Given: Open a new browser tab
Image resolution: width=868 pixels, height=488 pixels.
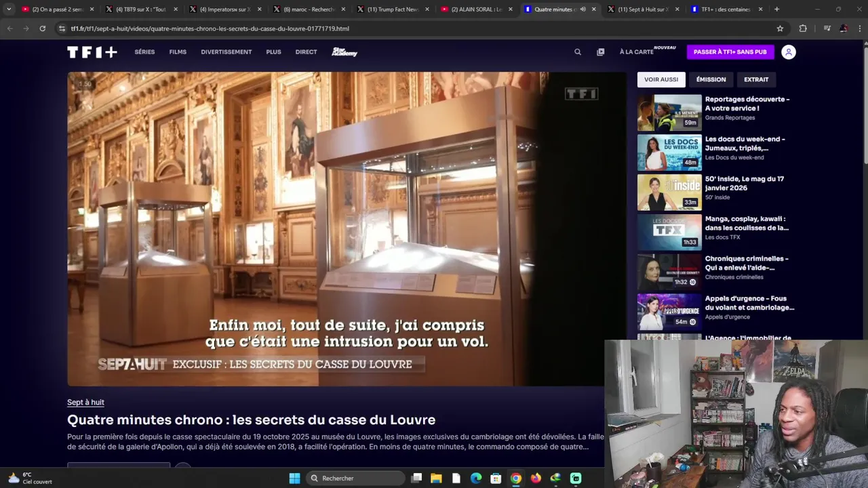Looking at the screenshot, I should coord(776,9).
